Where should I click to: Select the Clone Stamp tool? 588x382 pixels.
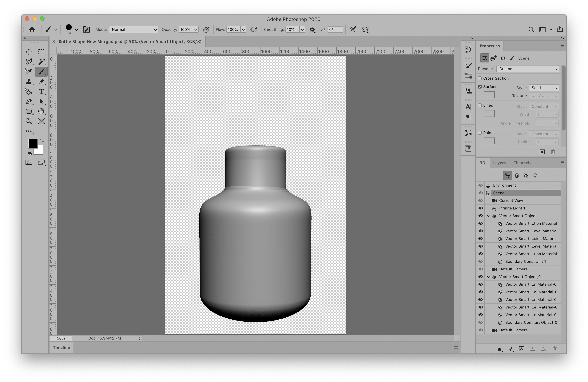coord(29,82)
